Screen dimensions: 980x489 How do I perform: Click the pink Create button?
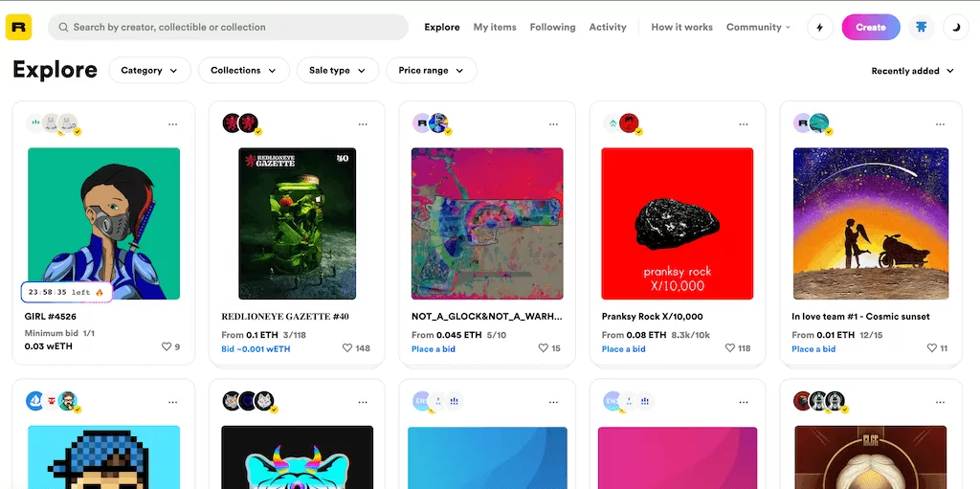click(871, 28)
